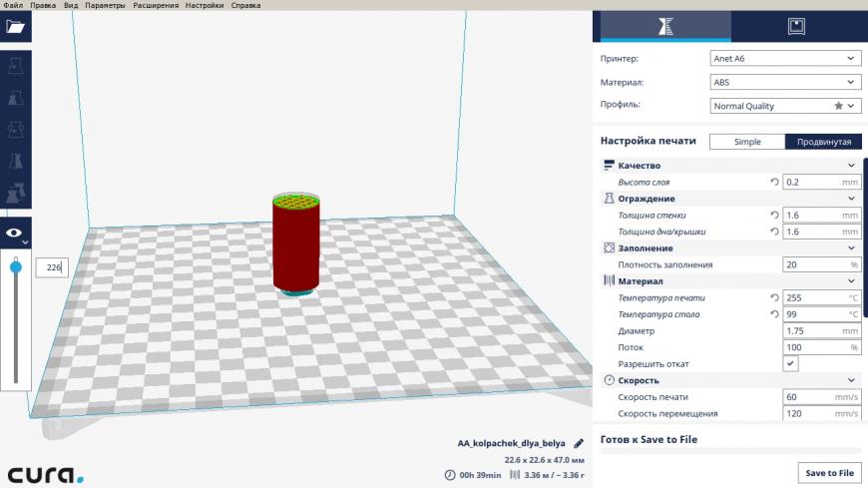The image size is (868, 488).
Task: Click the Поток value field
Action: click(x=821, y=347)
